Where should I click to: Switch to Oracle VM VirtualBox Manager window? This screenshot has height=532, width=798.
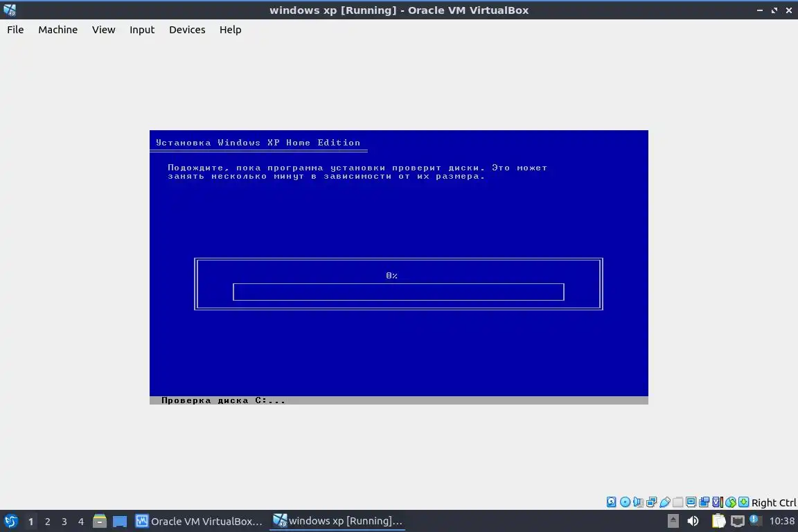pyautogui.click(x=199, y=521)
